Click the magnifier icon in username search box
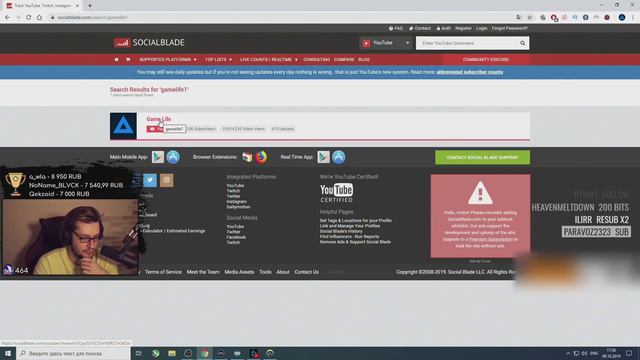Image resolution: width=640 pixels, height=360 pixels. (x=522, y=43)
